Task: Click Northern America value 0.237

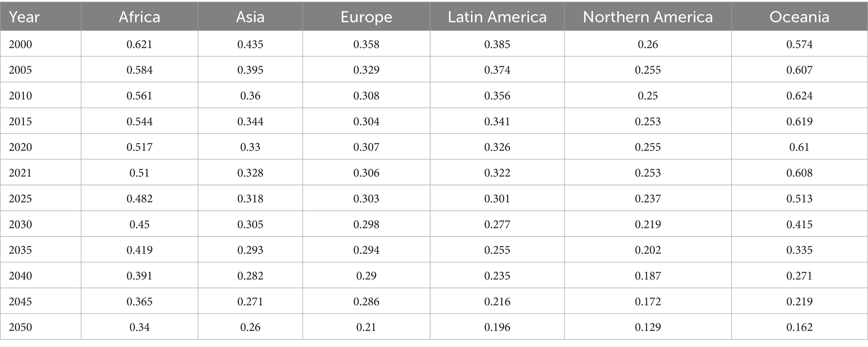Action: point(648,199)
